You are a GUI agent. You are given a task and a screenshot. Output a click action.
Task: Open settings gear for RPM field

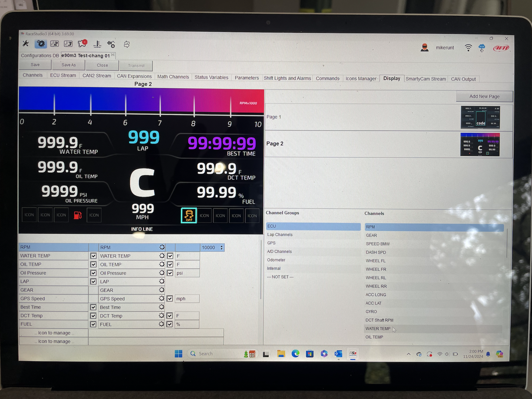[162, 247]
